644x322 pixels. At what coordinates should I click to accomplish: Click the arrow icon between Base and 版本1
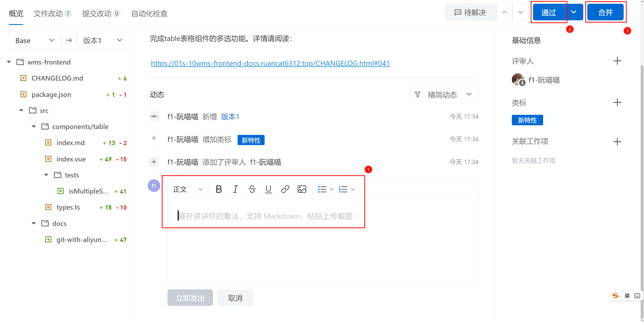[x=69, y=40]
